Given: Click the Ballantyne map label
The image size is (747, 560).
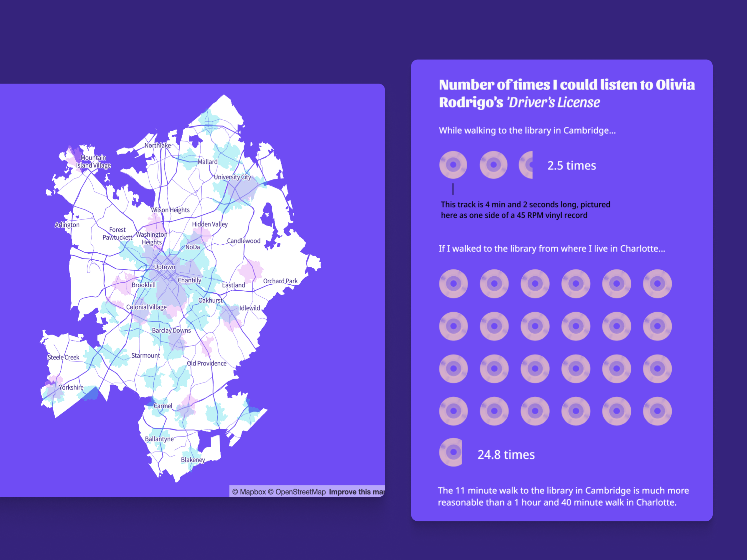Looking at the screenshot, I should tap(159, 439).
